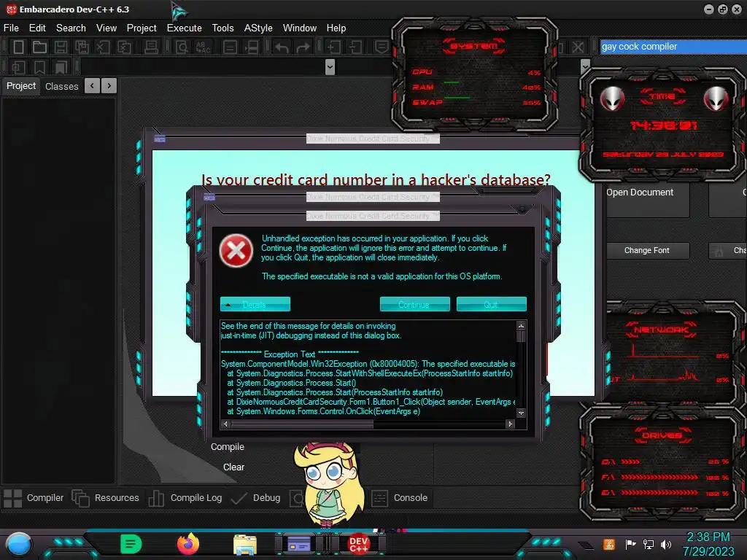Click the Redo arrow icon
Viewport: 747px width, 560px height.
point(303,47)
